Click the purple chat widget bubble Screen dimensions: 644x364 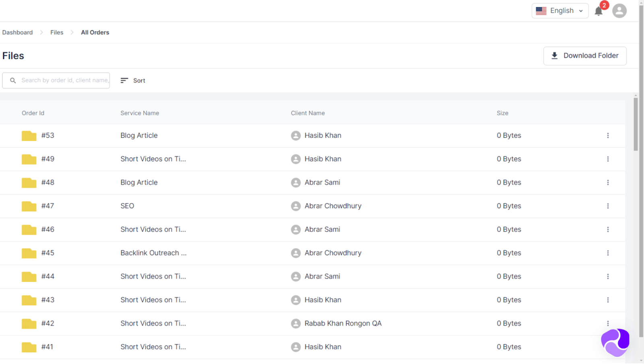tap(615, 342)
